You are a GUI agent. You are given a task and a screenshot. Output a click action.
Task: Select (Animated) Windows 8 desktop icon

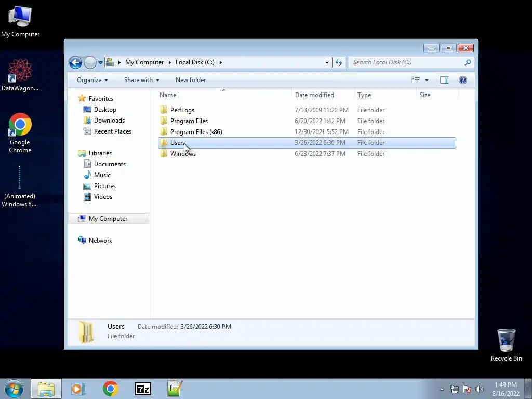(19, 187)
